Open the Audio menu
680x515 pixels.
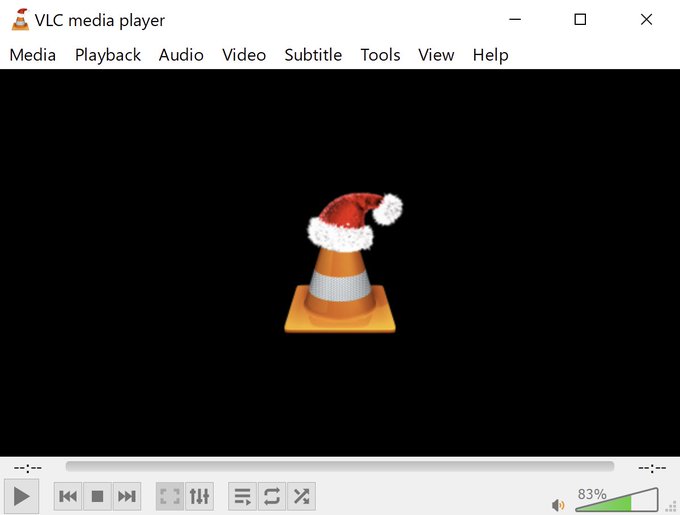point(181,55)
